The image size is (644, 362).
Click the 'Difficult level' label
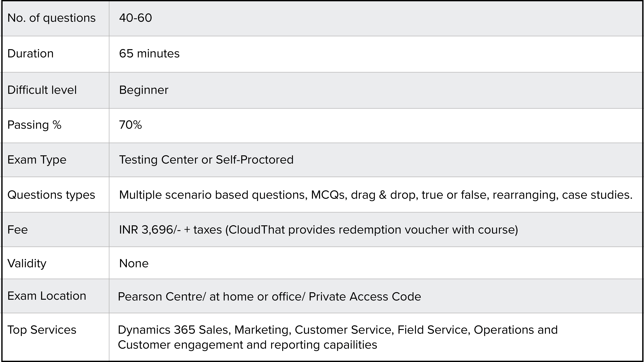tap(42, 90)
